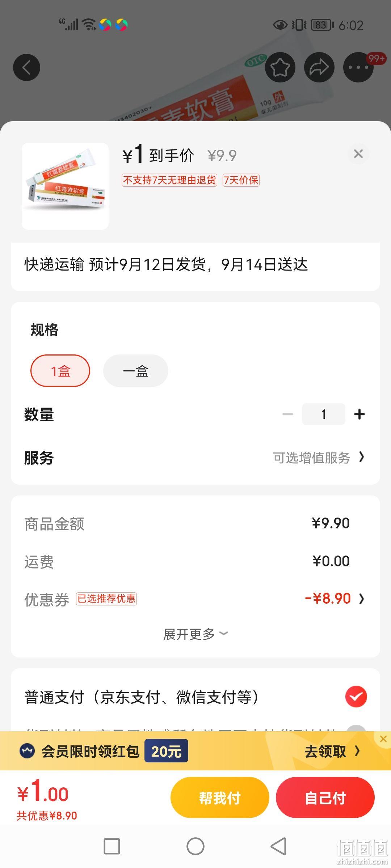View the erythromycin ointment product thumbnail
The height and width of the screenshot is (868, 391).
pyautogui.click(x=65, y=186)
